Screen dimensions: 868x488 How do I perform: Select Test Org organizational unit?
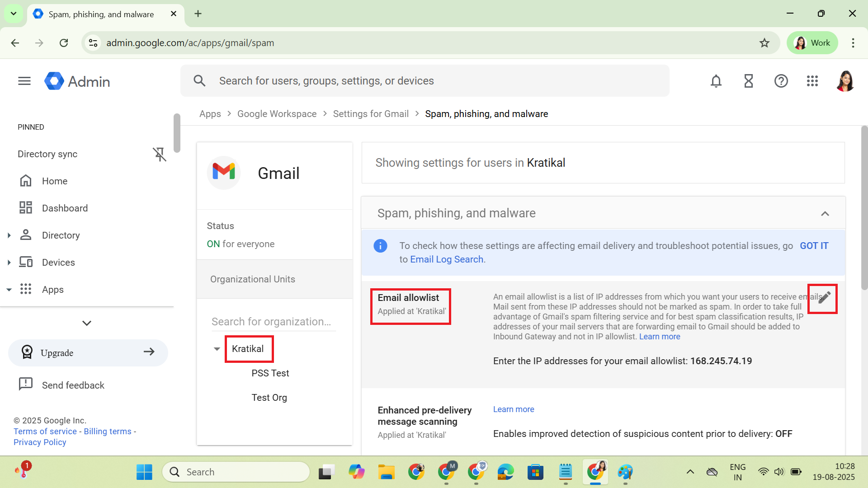[269, 398]
